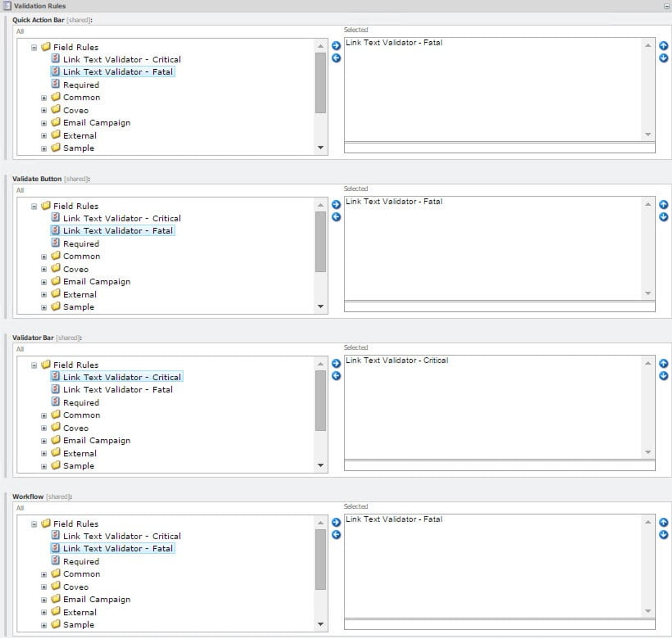This screenshot has height=638, width=672.
Task: Move rule up in Workflow section
Action: click(x=664, y=522)
